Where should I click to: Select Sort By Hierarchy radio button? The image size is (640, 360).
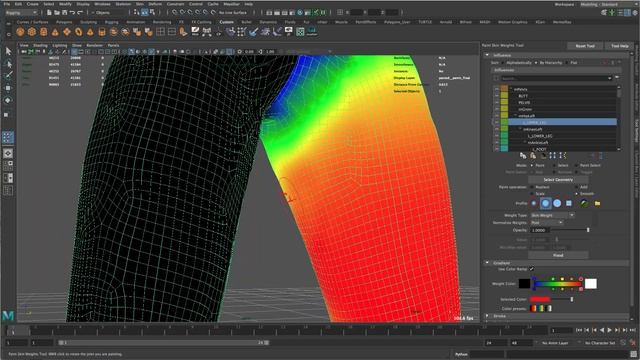[536, 63]
